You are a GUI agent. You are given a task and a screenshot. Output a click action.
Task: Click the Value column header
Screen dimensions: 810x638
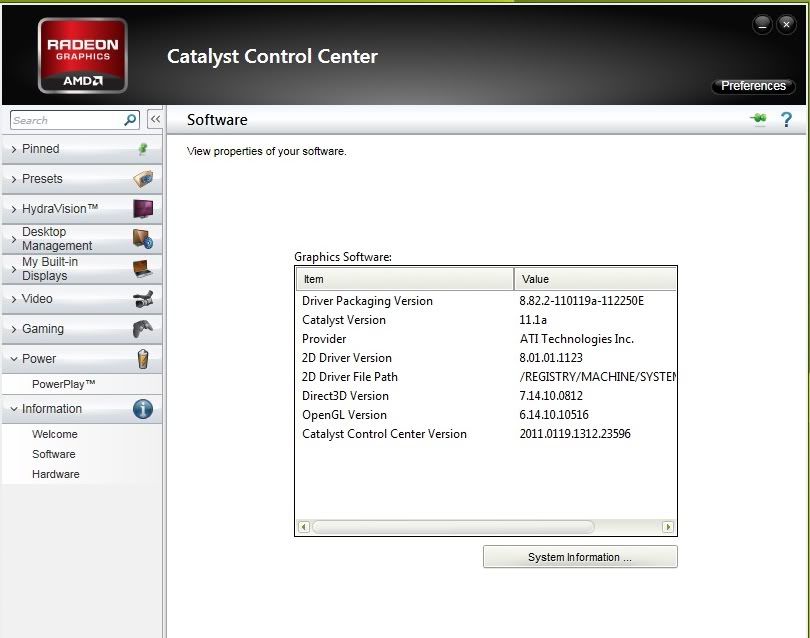tap(595, 279)
